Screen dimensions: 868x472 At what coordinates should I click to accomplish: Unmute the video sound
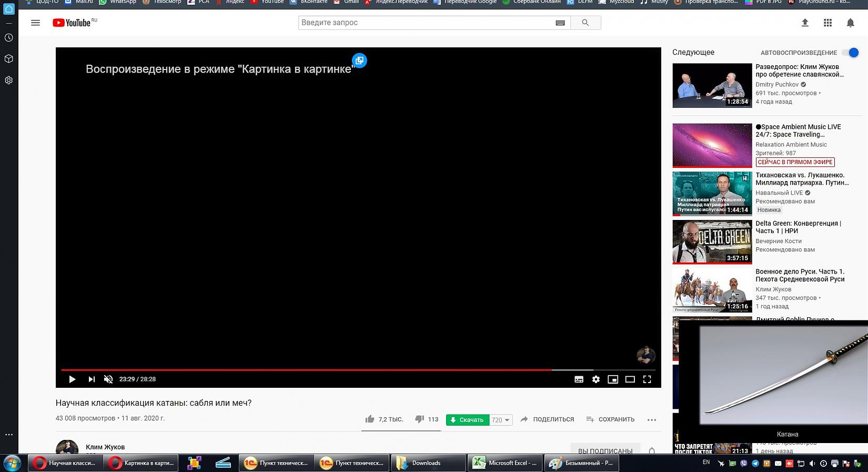tap(108, 379)
